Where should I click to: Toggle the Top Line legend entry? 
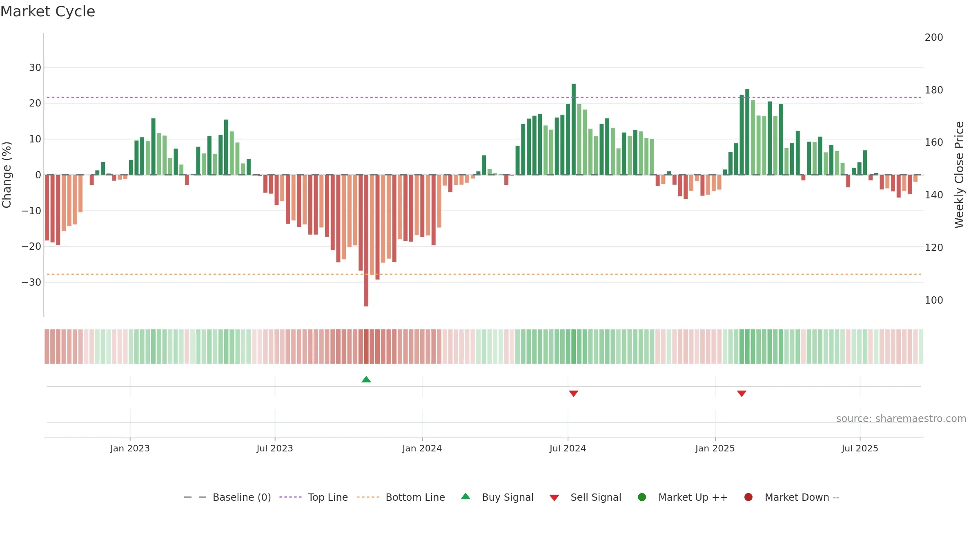click(x=314, y=497)
